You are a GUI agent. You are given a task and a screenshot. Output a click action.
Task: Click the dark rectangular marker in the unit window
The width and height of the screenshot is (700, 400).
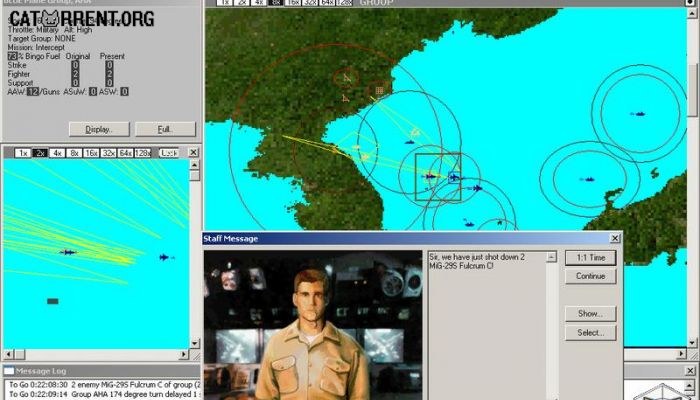tap(53, 301)
